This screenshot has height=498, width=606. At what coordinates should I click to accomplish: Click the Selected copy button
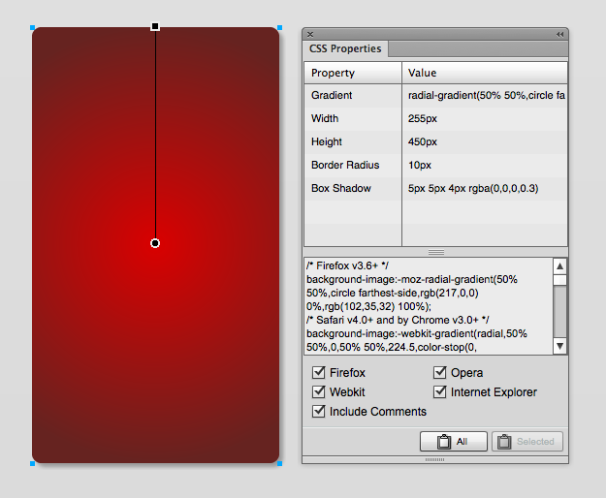pos(527,442)
